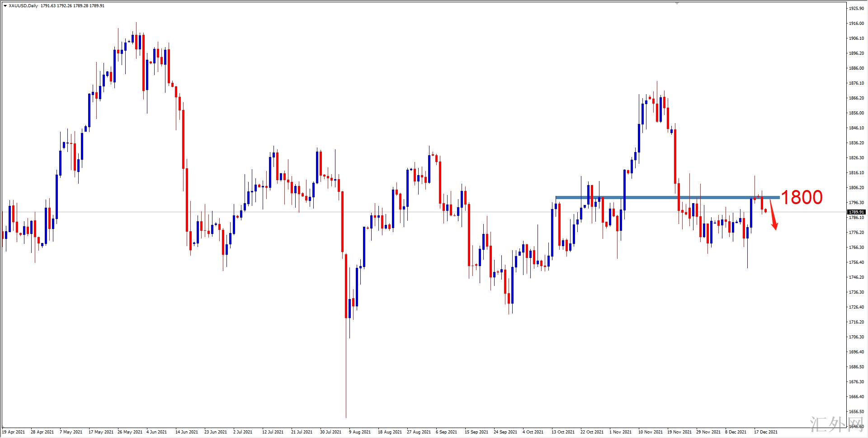Click the 1776.20 price axis label
Viewport: 868px width, 438px height.
[x=856, y=233]
